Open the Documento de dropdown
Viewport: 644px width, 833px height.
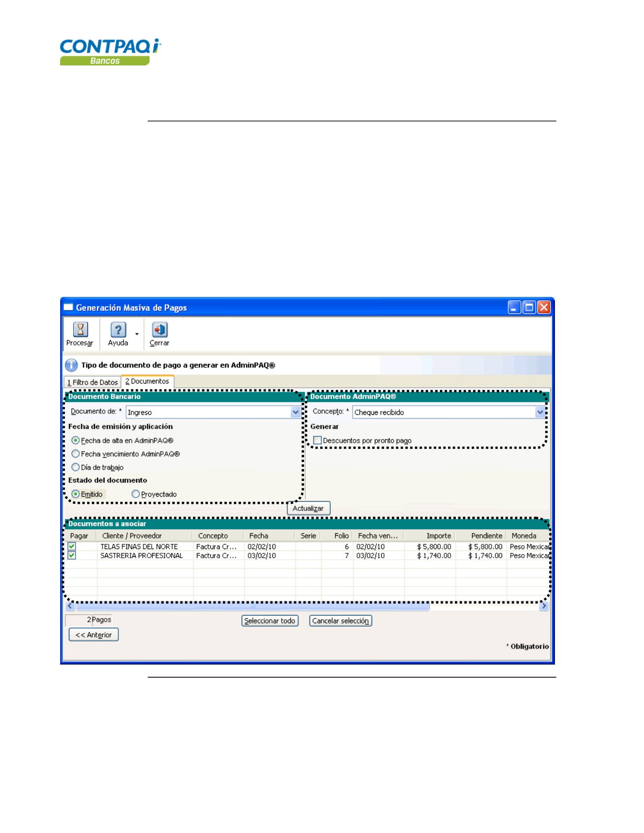(296, 412)
